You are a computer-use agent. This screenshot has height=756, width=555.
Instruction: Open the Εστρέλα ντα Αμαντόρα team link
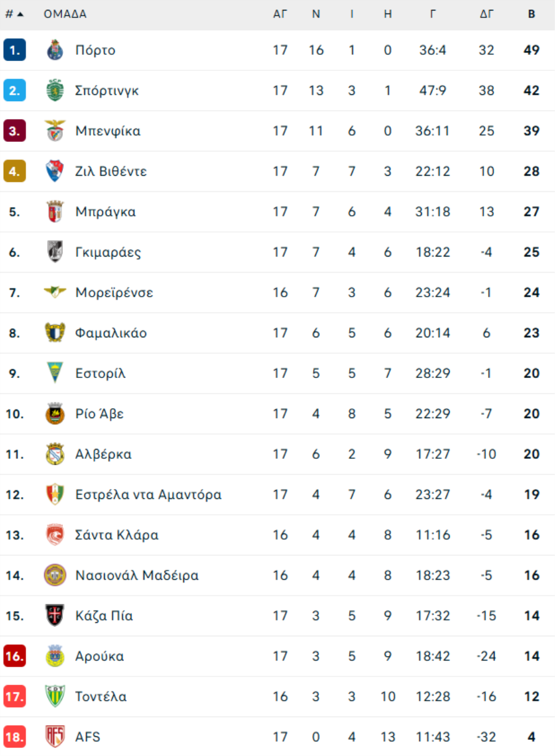(x=148, y=495)
